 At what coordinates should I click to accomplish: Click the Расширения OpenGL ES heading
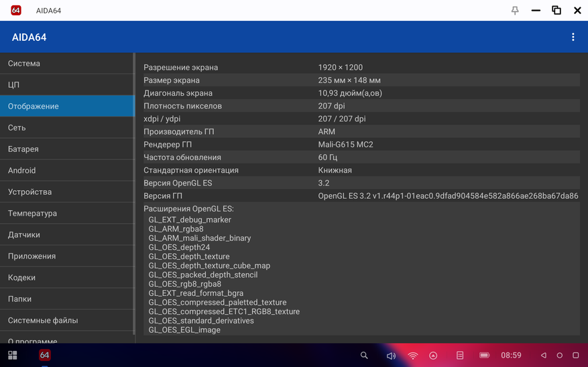click(x=188, y=208)
